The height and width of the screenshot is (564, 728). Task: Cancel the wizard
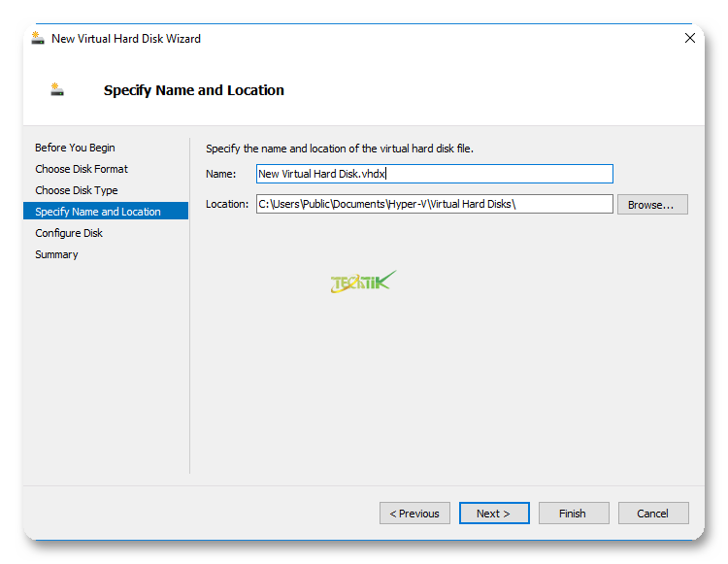pyautogui.click(x=652, y=514)
